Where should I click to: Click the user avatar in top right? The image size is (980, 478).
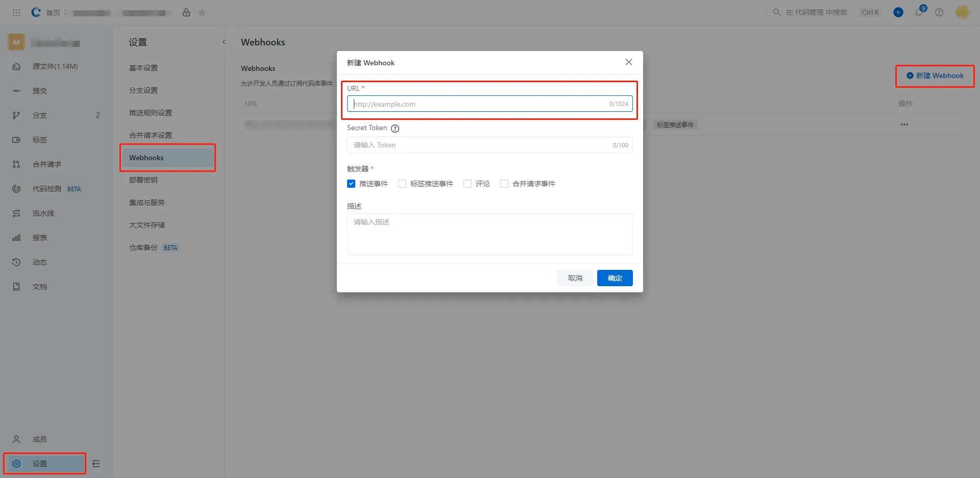point(962,12)
